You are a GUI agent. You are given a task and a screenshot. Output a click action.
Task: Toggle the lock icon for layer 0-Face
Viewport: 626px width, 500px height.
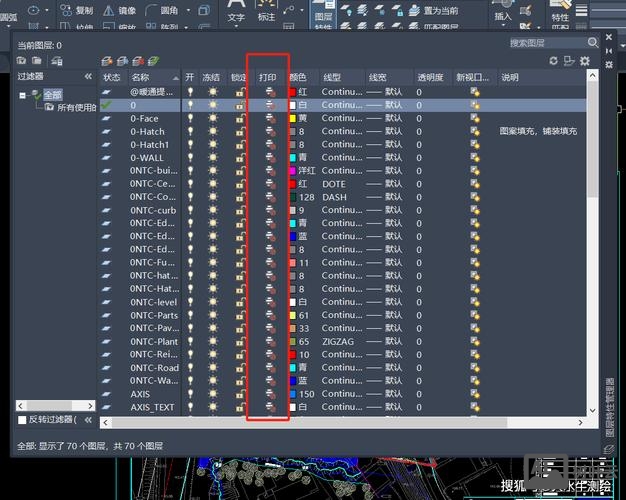[239, 118]
